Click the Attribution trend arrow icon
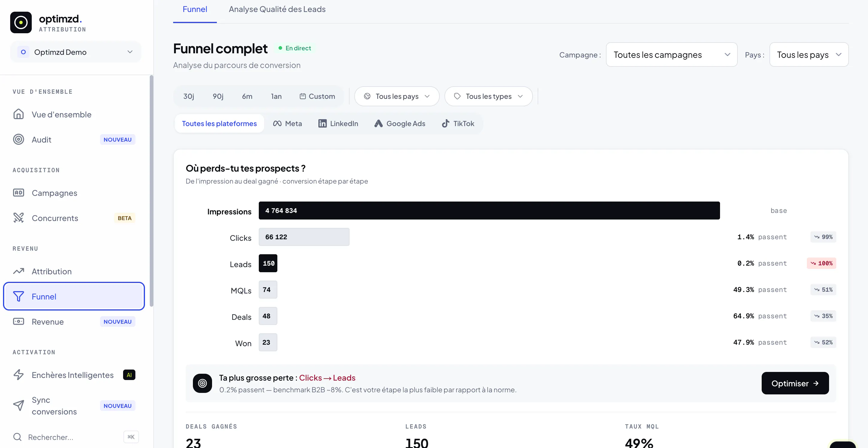Screen dimensions: 868x448 point(19,271)
